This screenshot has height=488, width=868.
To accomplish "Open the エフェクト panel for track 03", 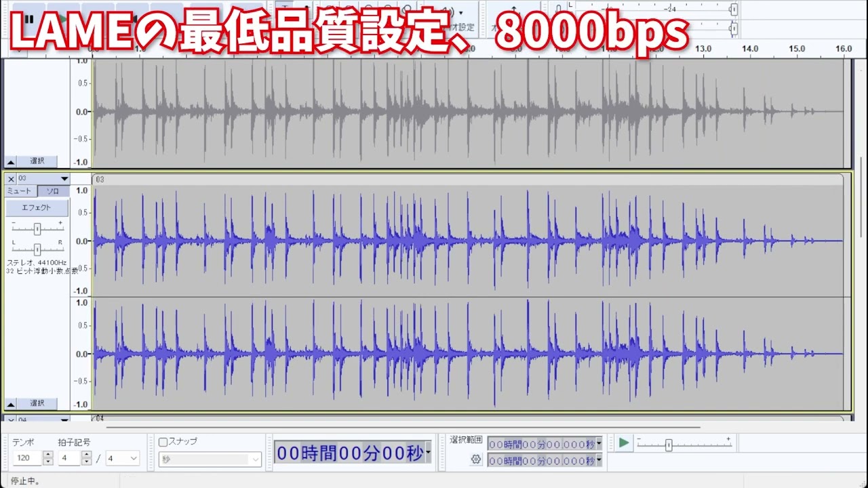I will click(x=37, y=208).
